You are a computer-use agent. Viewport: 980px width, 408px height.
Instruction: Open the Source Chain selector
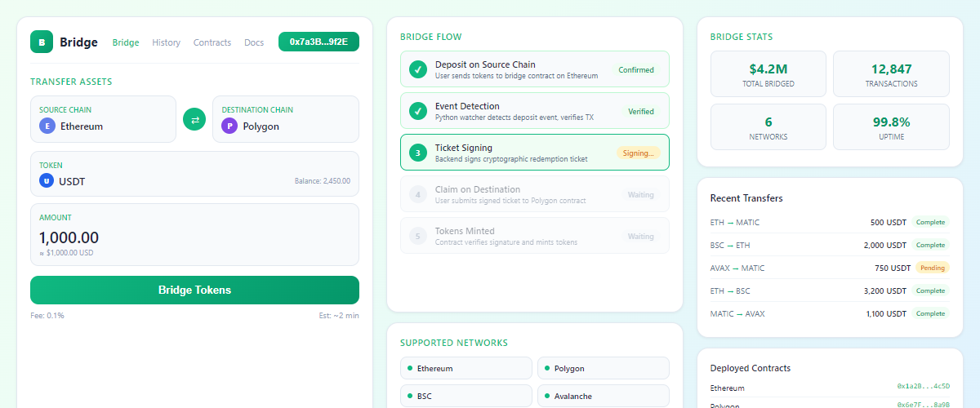pos(103,119)
